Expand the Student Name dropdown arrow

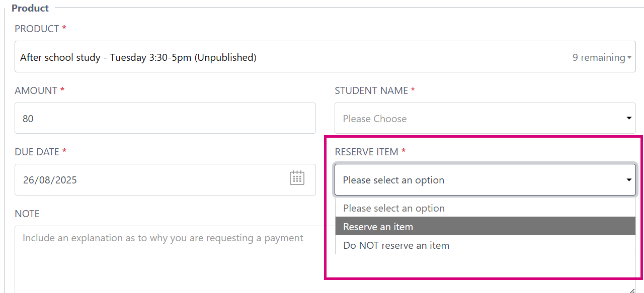click(628, 119)
